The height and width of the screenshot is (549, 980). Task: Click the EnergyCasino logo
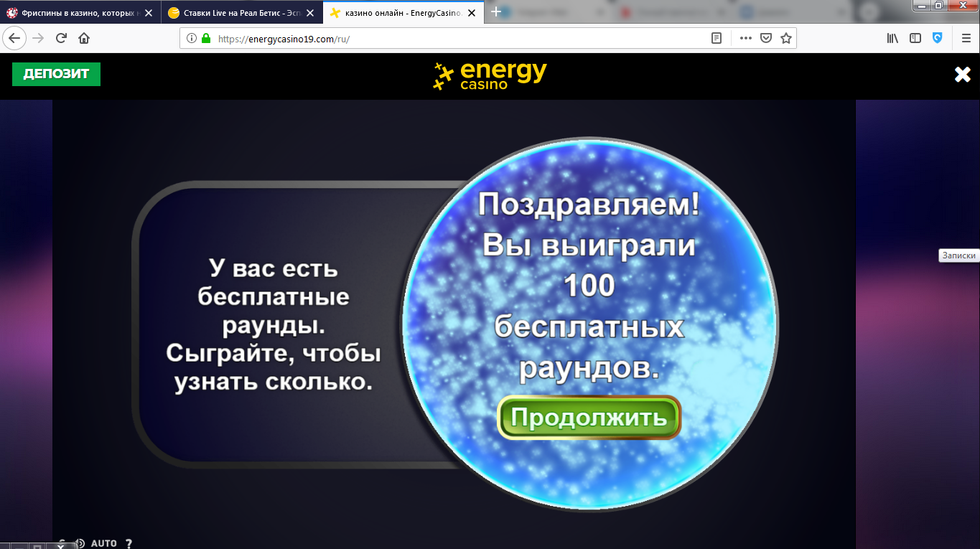pyautogui.click(x=489, y=74)
